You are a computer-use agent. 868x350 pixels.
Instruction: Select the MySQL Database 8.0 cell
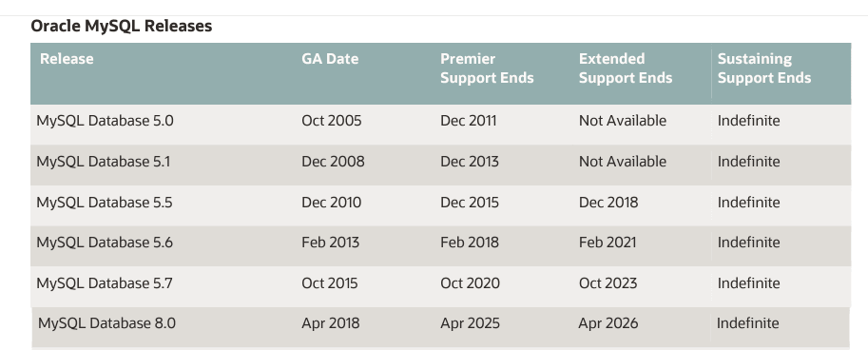tap(106, 323)
